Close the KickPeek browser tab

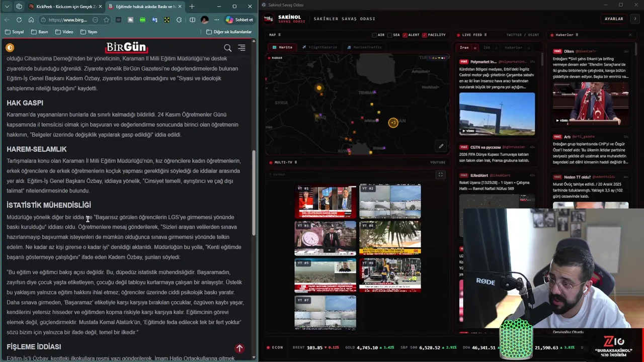[100, 7]
